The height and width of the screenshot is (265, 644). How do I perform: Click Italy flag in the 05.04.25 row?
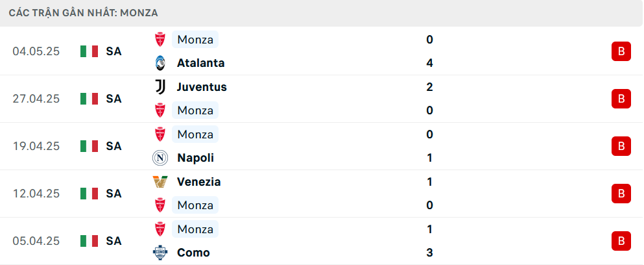pos(89,241)
